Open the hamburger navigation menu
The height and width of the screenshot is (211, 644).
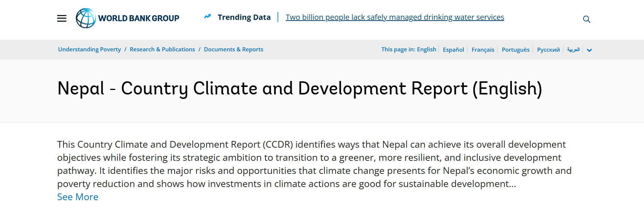(x=62, y=18)
